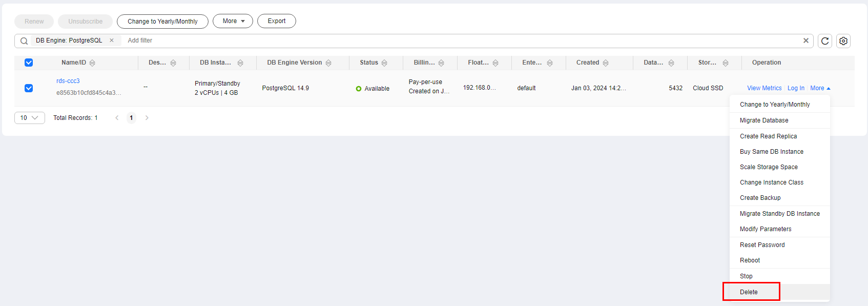Sort by Description column
The height and width of the screenshot is (306, 868).
173,63
